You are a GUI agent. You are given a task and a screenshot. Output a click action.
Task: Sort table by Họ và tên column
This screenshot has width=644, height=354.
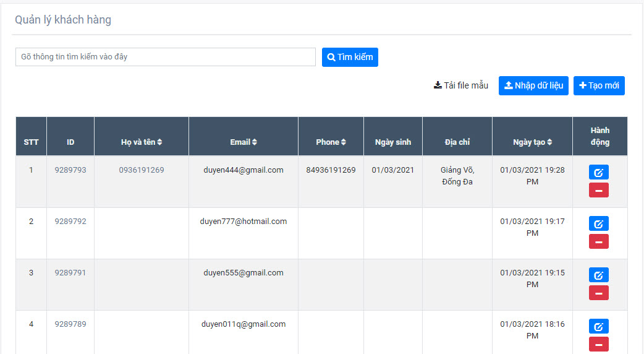point(142,142)
